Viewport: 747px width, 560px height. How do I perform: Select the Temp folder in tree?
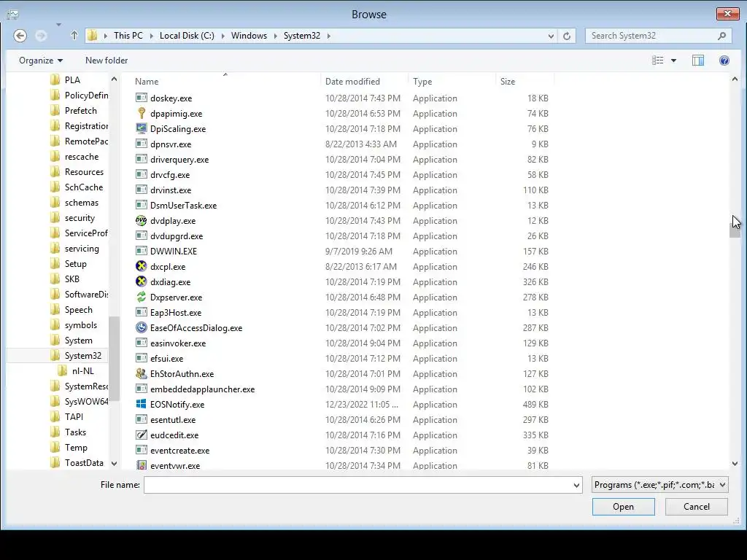pos(76,447)
